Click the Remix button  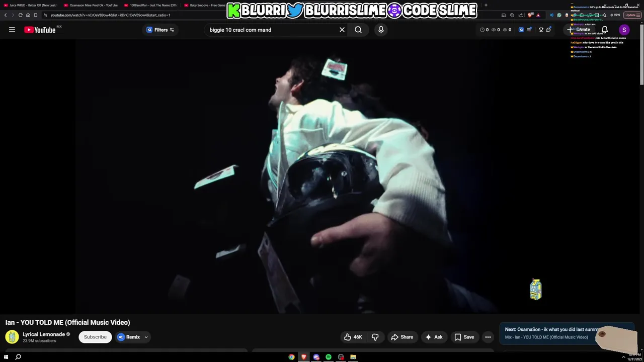pyautogui.click(x=129, y=337)
